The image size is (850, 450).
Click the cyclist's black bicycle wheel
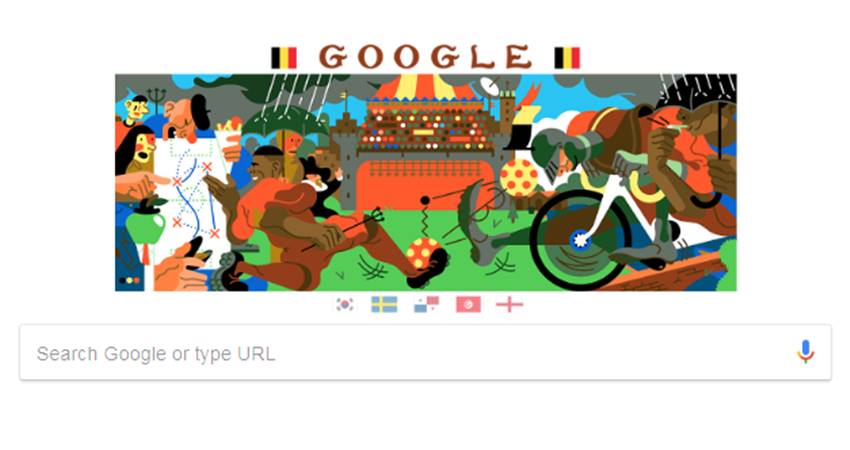(x=581, y=240)
